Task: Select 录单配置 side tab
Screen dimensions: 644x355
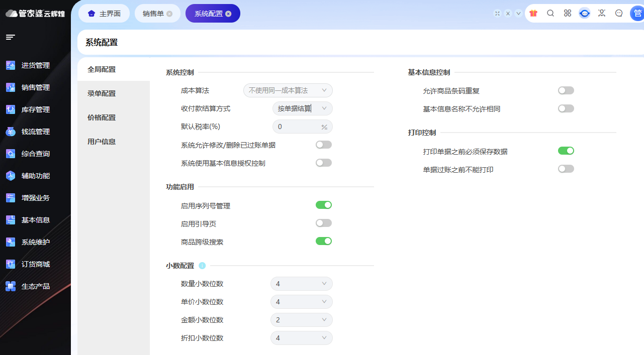Action: coord(114,93)
